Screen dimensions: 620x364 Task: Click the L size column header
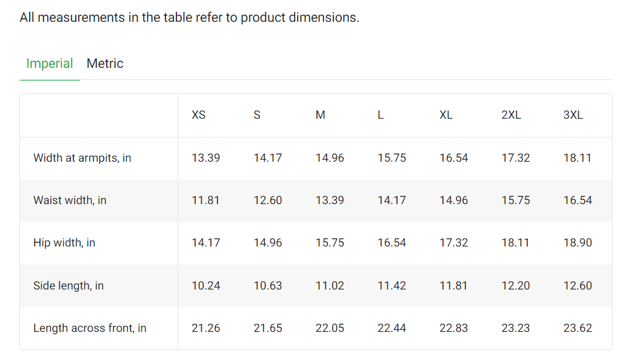381,115
